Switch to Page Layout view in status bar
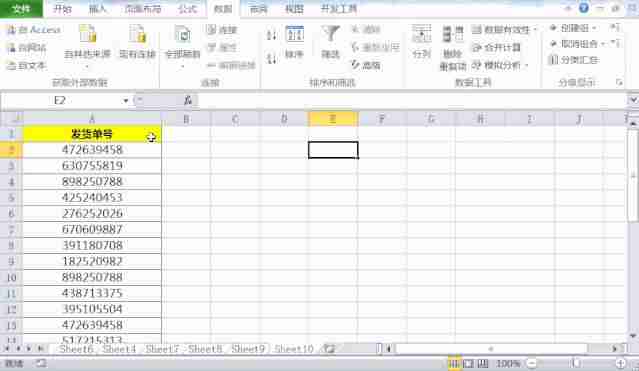Viewport: 639px width, 371px height. 468,363
